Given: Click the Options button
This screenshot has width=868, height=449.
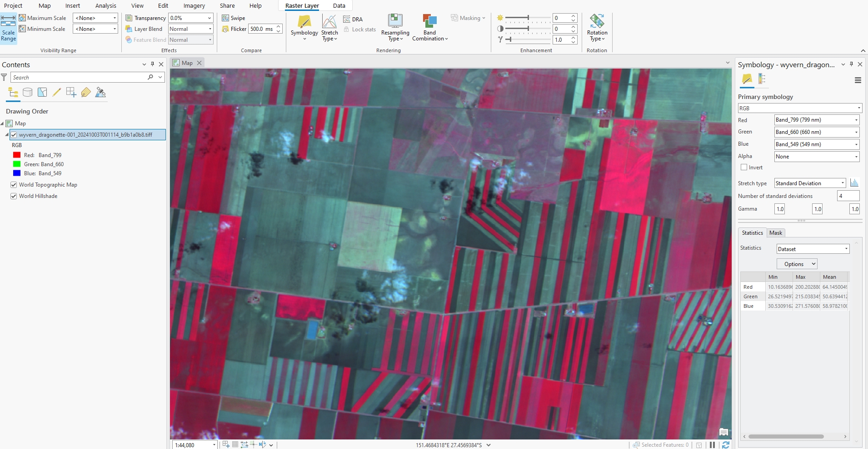Looking at the screenshot, I should pyautogui.click(x=797, y=264).
